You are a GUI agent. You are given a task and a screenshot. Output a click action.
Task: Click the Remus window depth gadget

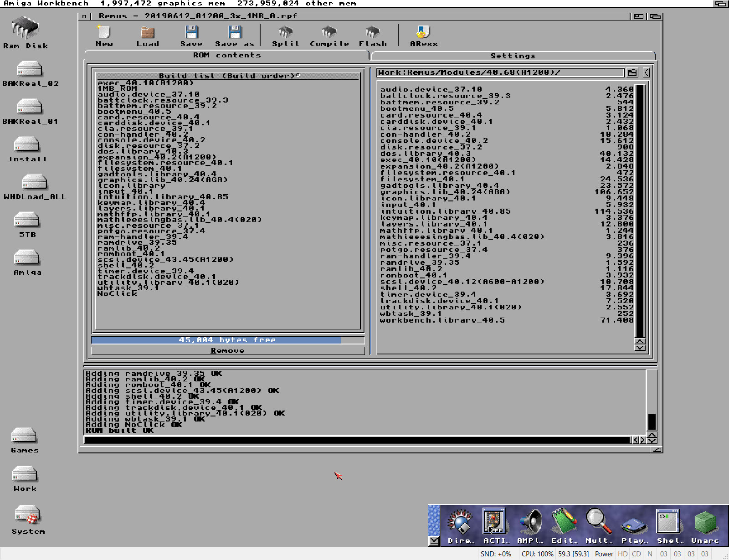point(655,16)
